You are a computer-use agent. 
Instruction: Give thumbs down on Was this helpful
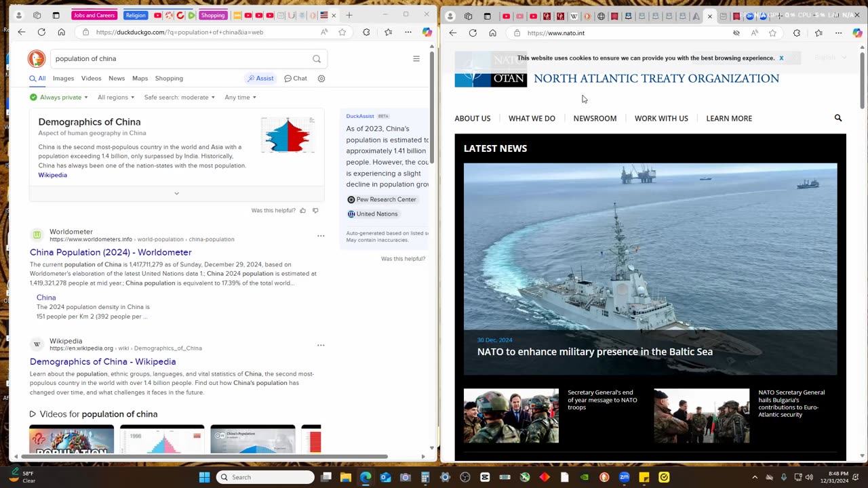[315, 211]
